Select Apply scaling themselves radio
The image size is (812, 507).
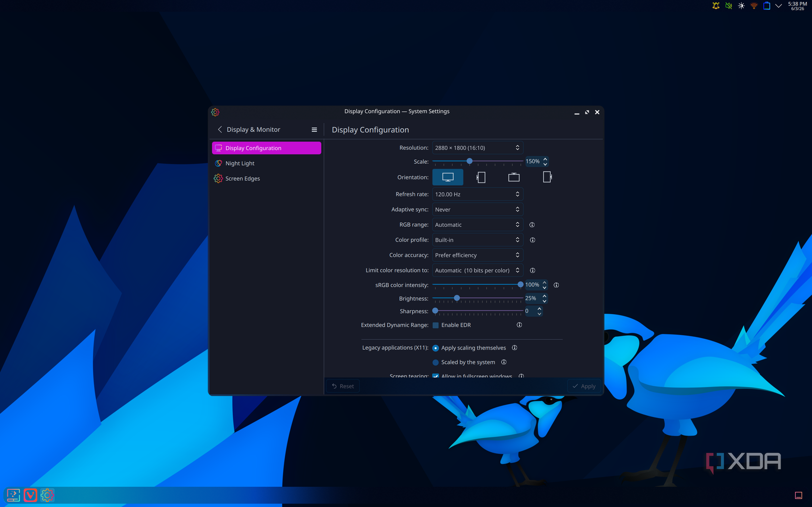pos(436,348)
